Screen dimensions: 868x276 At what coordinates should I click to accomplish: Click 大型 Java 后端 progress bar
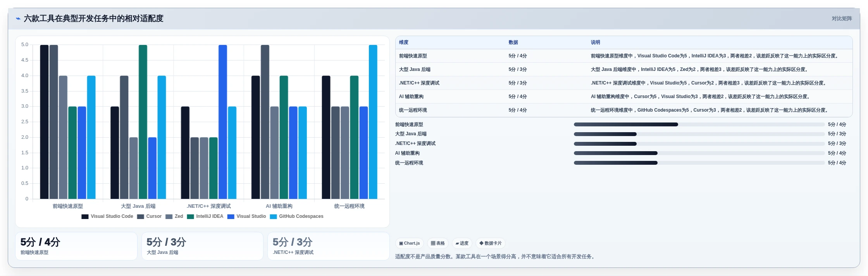click(x=699, y=134)
